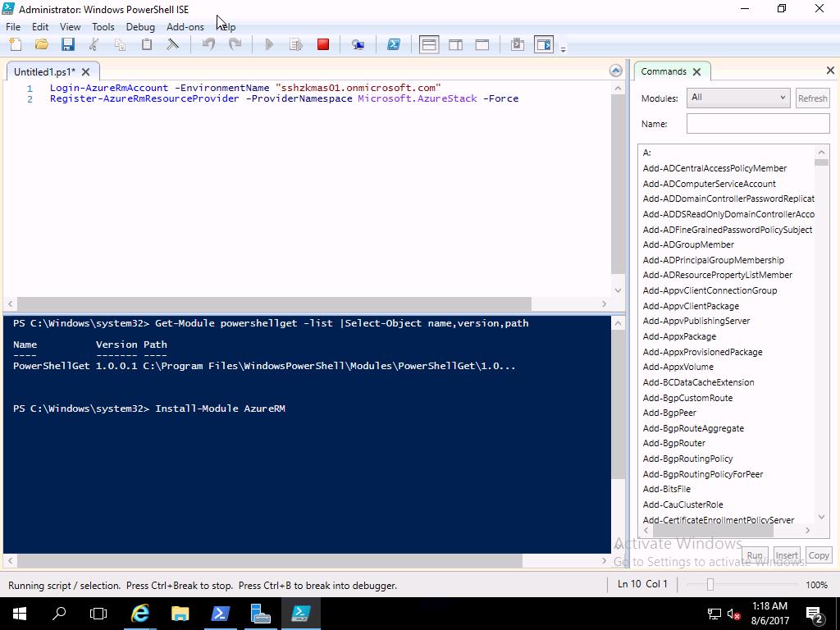Open the Tools menu

click(x=103, y=27)
